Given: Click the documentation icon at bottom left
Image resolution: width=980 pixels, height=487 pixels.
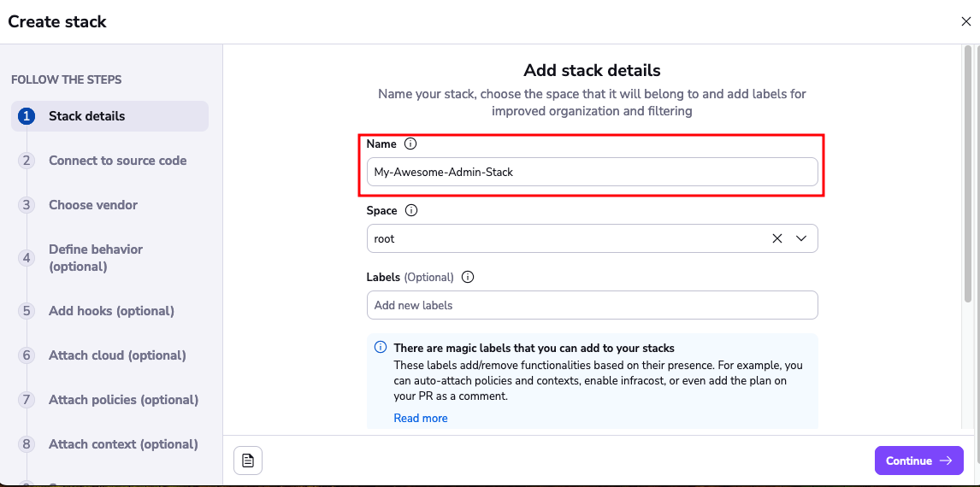Looking at the screenshot, I should click(x=248, y=461).
